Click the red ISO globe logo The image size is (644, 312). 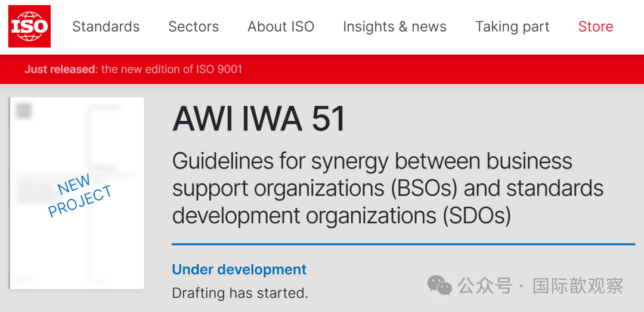[x=30, y=26]
